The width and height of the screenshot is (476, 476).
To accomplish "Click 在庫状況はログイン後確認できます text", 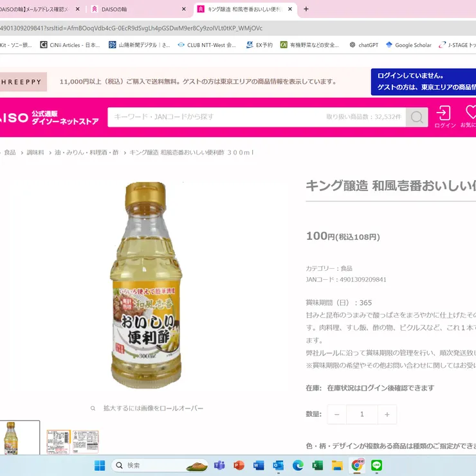I will (381, 388).
